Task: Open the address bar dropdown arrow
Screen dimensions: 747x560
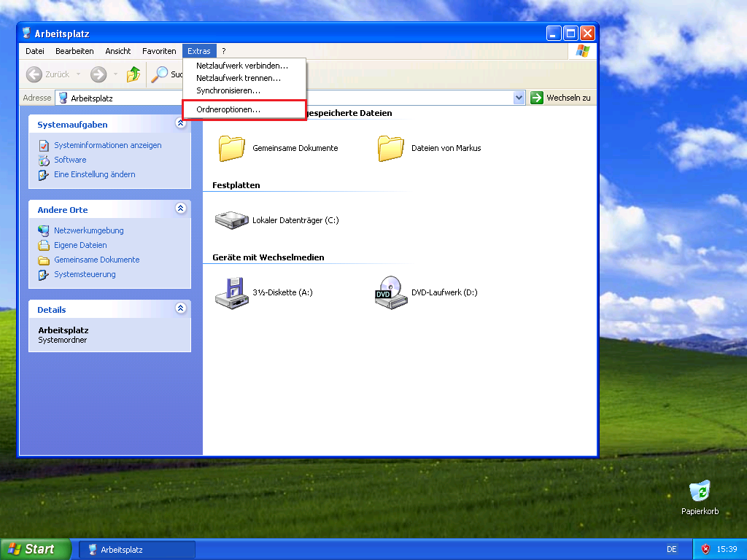Action: point(519,98)
